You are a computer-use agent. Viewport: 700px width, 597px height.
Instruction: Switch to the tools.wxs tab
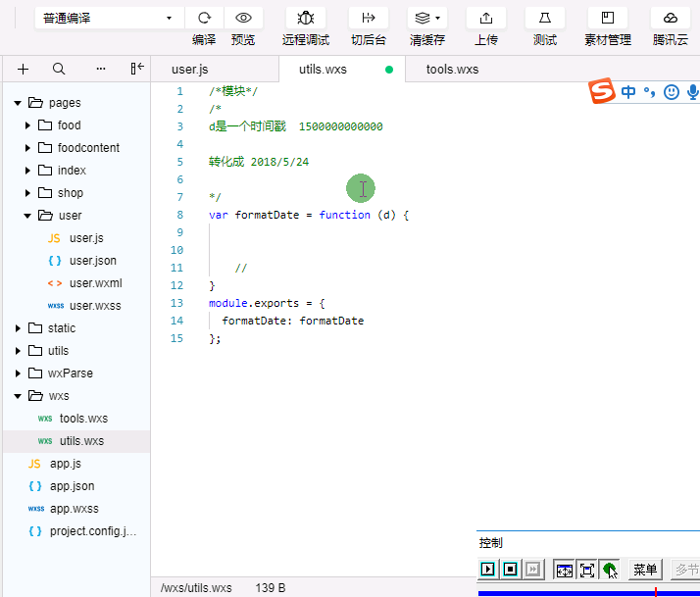tap(452, 70)
